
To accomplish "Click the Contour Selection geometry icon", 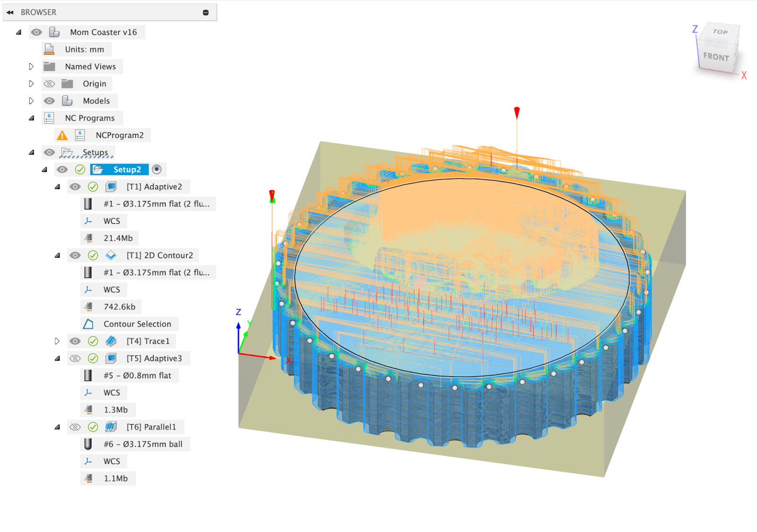I will [x=88, y=324].
